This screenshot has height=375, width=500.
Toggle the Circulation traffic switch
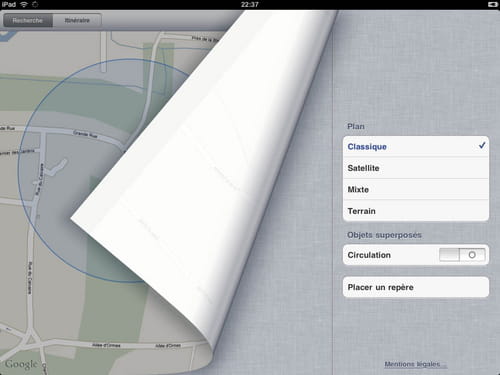462,255
